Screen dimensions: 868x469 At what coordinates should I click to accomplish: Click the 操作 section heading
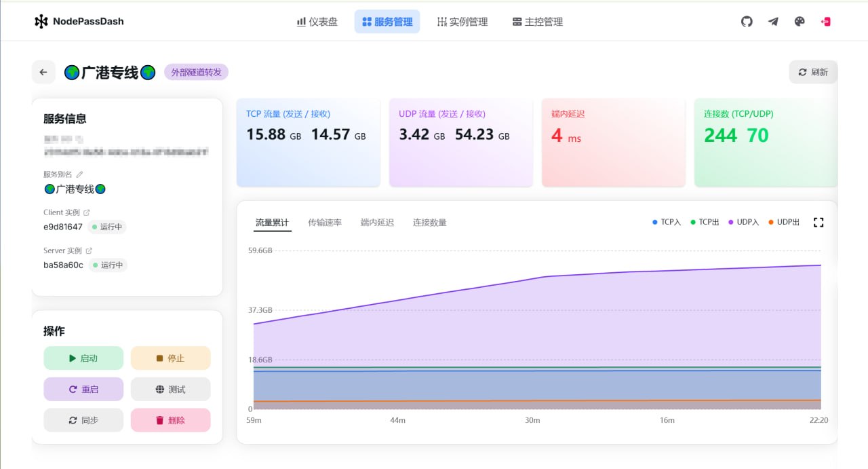pyautogui.click(x=54, y=331)
